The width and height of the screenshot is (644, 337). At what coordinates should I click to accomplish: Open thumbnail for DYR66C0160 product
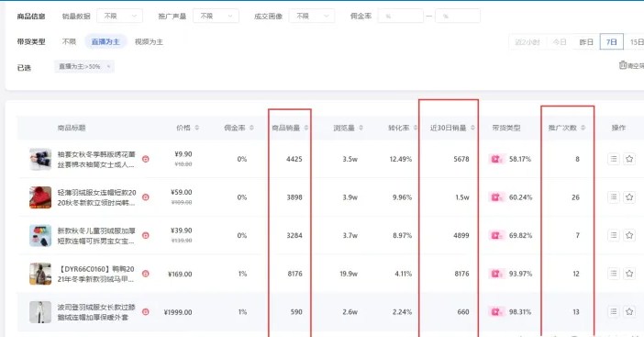tap(40, 274)
